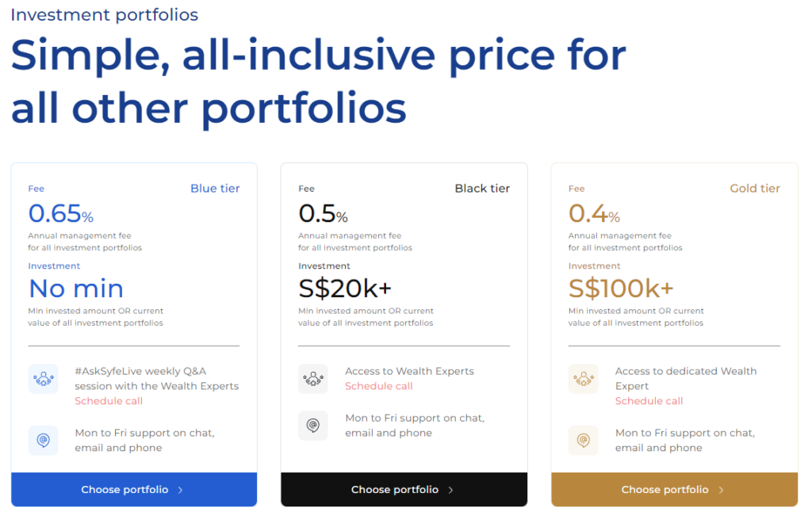
Task: Click the Black tier support at-sign icon
Action: point(313,425)
